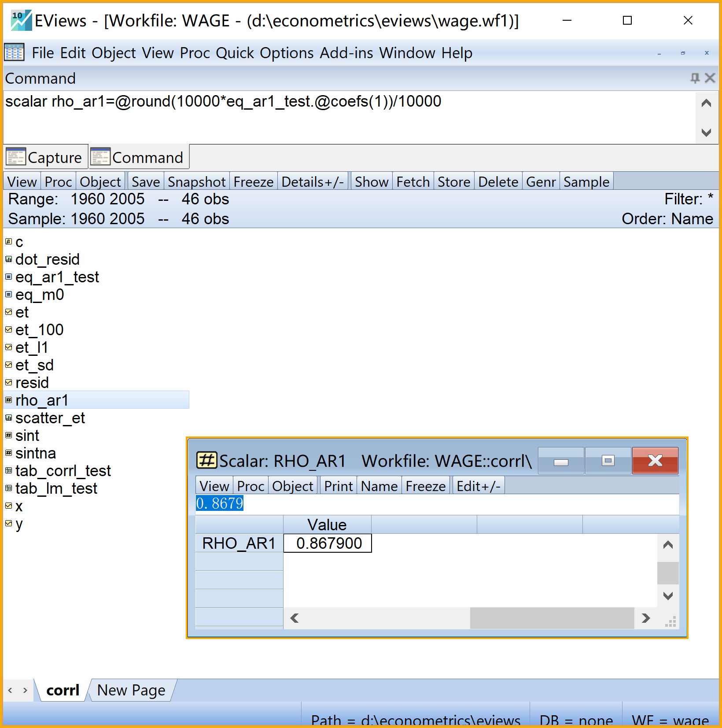722x728 pixels.
Task: Click the scalar window hash icon
Action: [206, 461]
